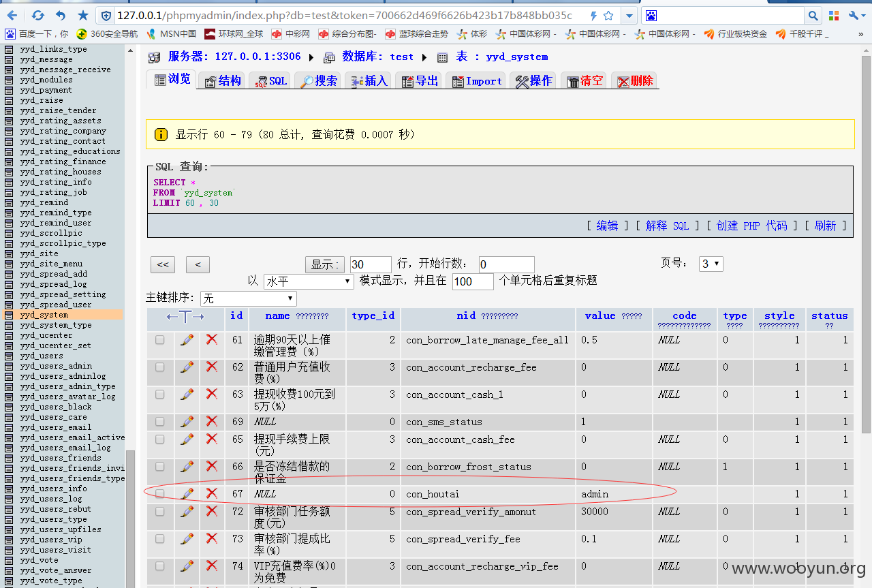Click edit pencil for row id 62
872x588 pixels.
187,367
